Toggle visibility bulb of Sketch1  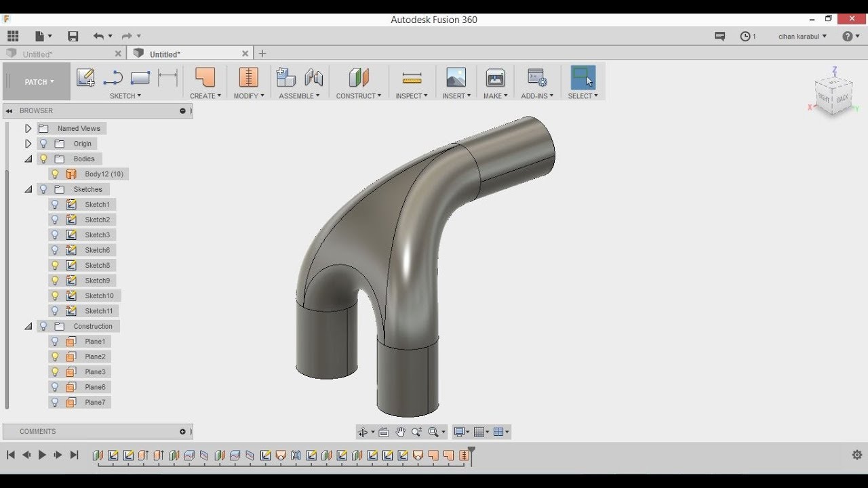tap(55, 204)
